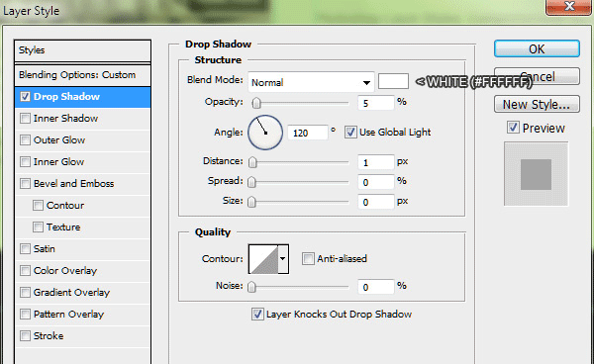Click the Contour curve thumbnail
The height and width of the screenshot is (364, 594).
263,259
